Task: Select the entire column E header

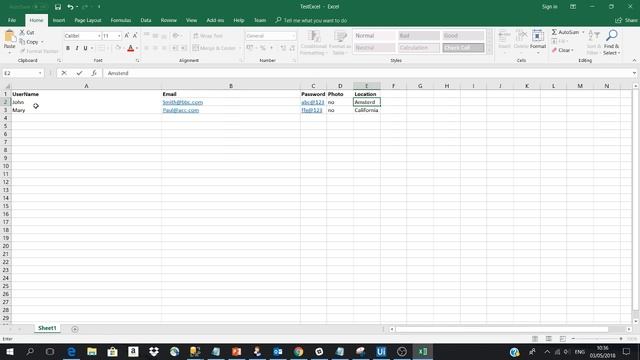Action: pos(367,86)
